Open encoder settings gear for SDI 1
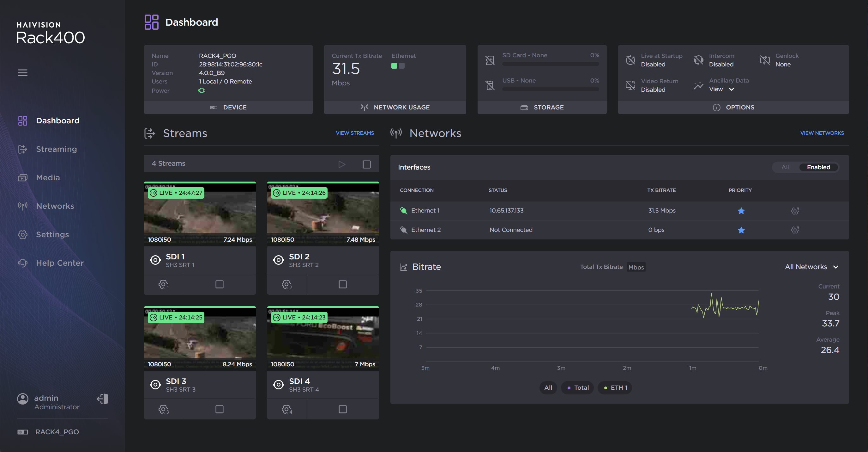 163,284
